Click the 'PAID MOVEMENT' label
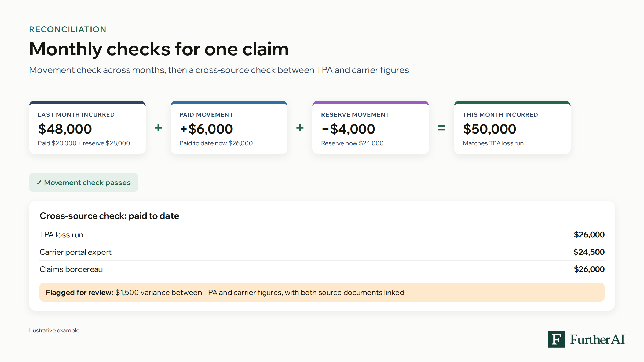 pyautogui.click(x=206, y=115)
